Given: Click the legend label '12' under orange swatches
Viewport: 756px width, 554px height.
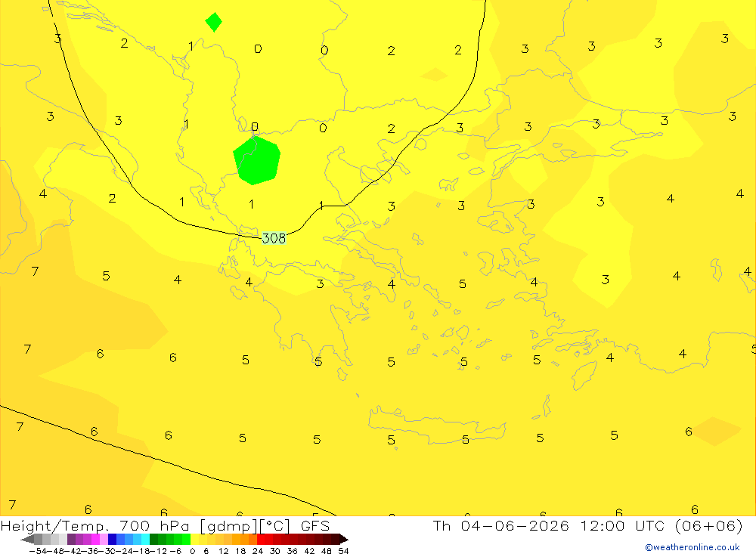Looking at the screenshot, I should 223,551.
